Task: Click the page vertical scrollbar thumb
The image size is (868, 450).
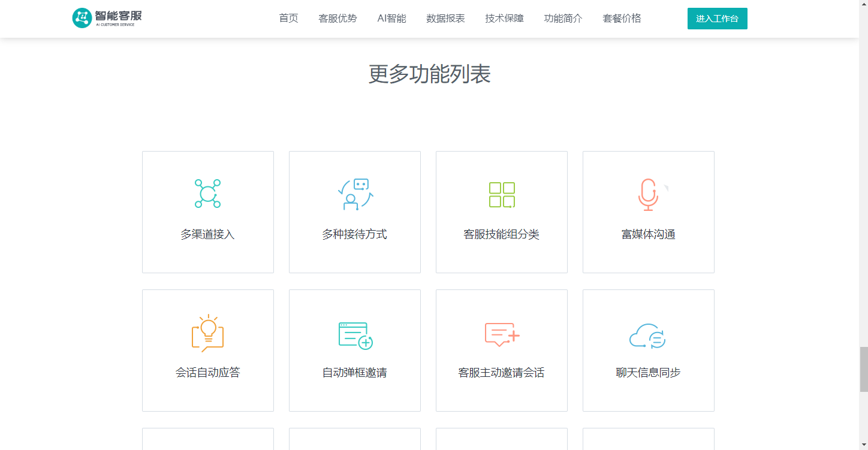Action: click(x=863, y=369)
